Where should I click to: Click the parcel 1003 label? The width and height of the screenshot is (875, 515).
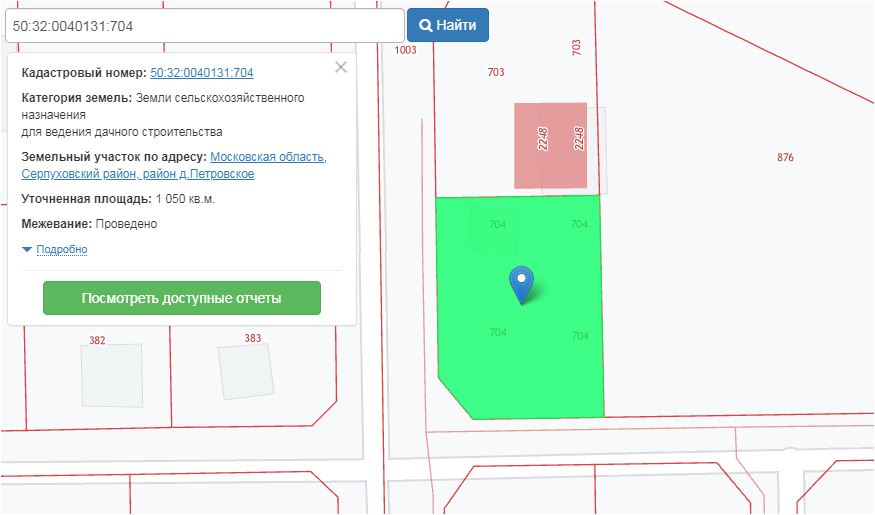(405, 50)
